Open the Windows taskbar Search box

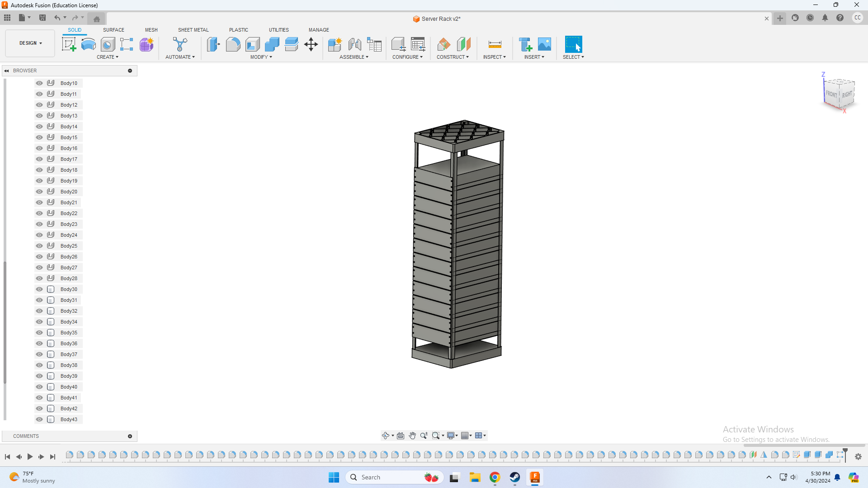point(395,477)
